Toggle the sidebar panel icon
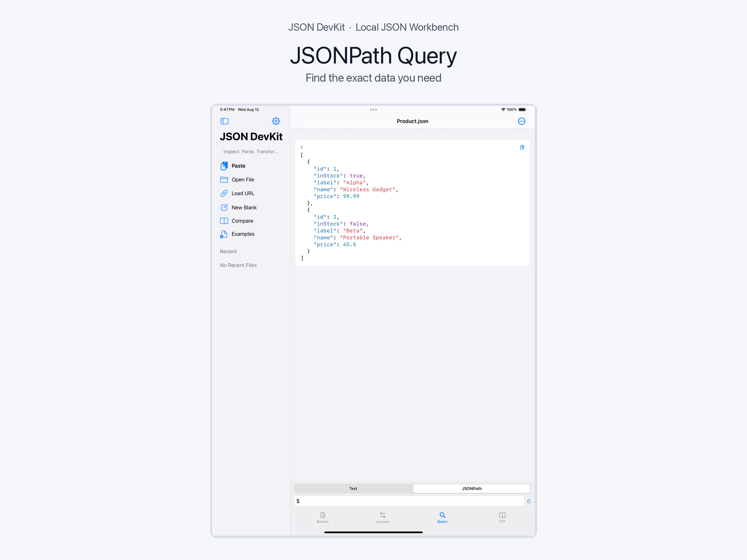The height and width of the screenshot is (560, 747). [224, 121]
